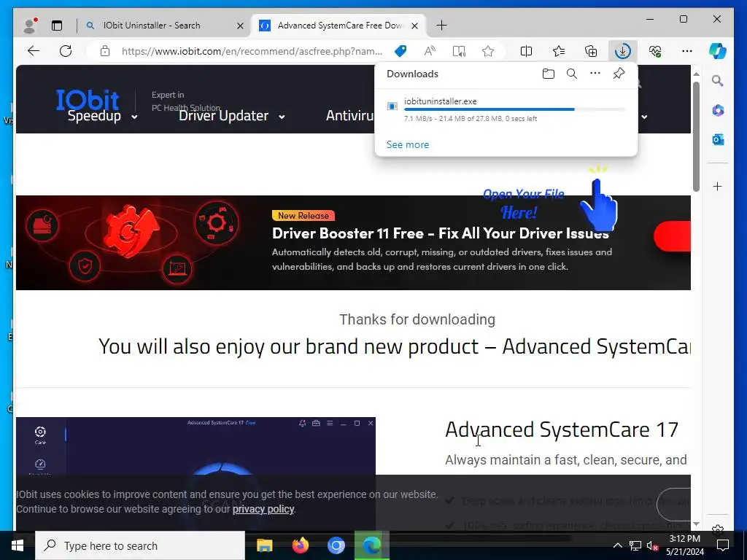
Task: Click the network tray icon
Action: [635, 545]
